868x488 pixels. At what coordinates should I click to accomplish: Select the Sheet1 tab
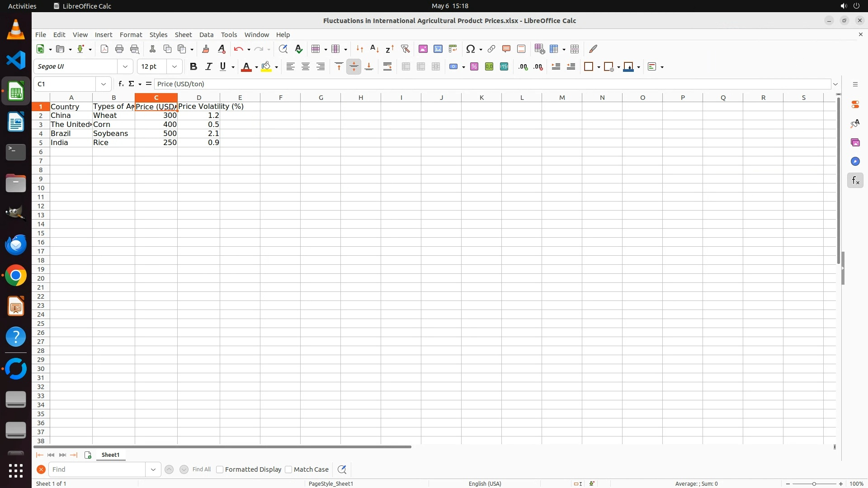click(110, 455)
